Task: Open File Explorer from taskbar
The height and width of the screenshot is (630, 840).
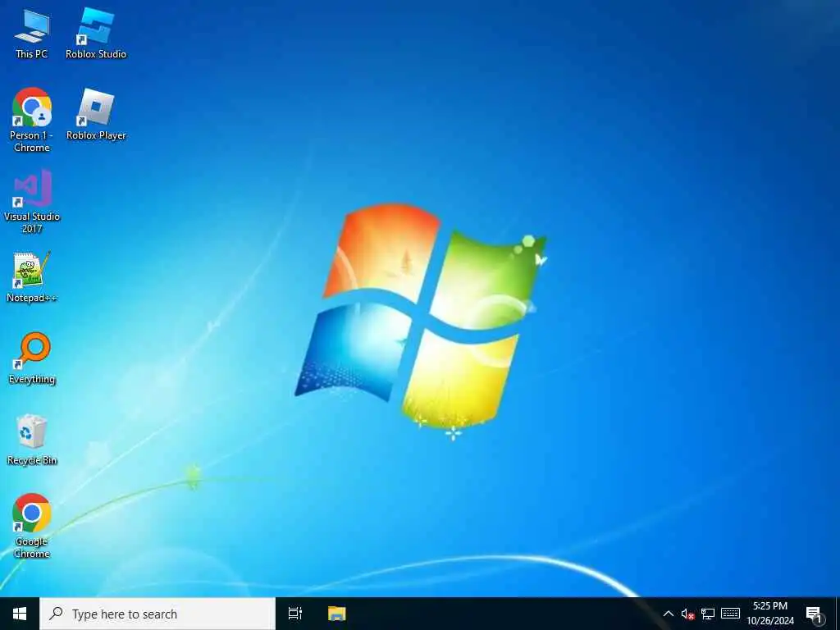Action: 337,614
